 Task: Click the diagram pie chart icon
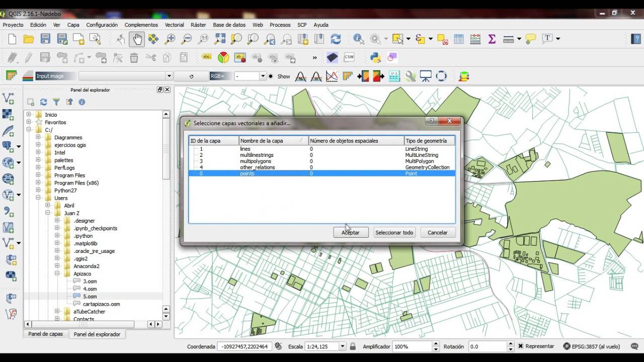223,58
